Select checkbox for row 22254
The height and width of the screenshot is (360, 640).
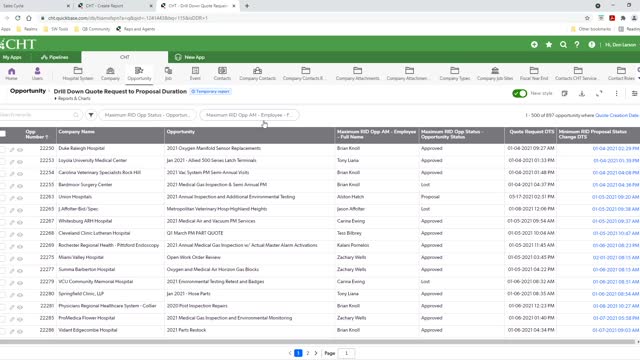(2, 173)
